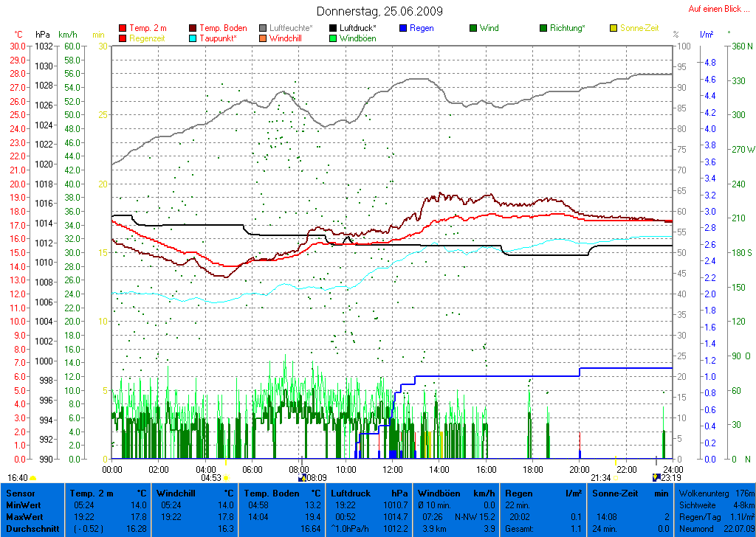The height and width of the screenshot is (537, 756).
Task: Click the moonrise icon beside 08:09
Action: pyautogui.click(x=300, y=478)
